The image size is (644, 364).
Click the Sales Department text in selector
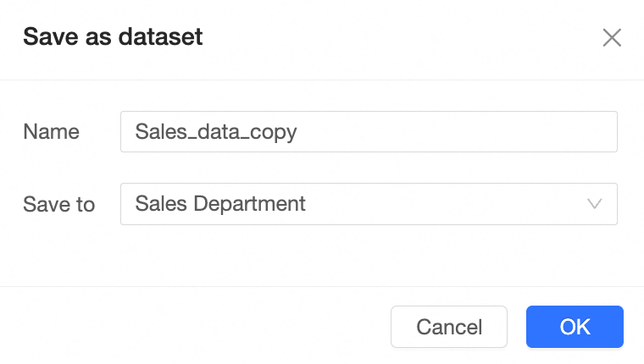tap(220, 204)
